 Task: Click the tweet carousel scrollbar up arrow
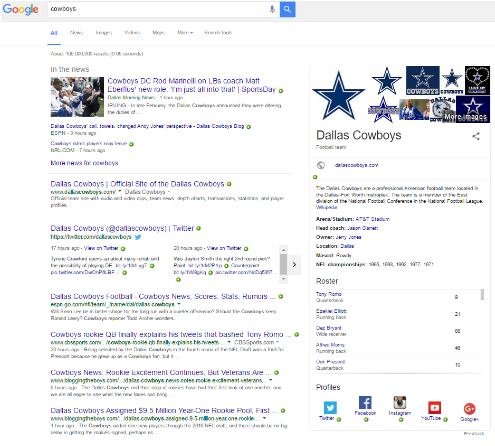point(283,250)
